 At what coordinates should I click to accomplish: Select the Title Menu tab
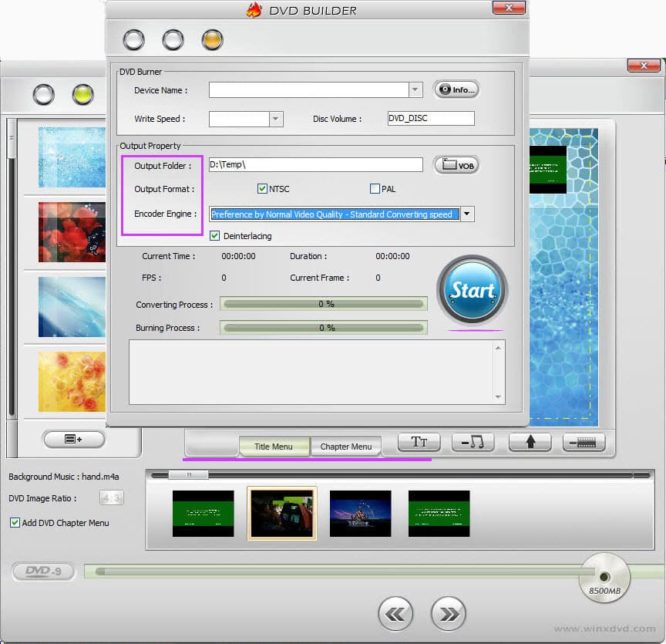coord(274,445)
